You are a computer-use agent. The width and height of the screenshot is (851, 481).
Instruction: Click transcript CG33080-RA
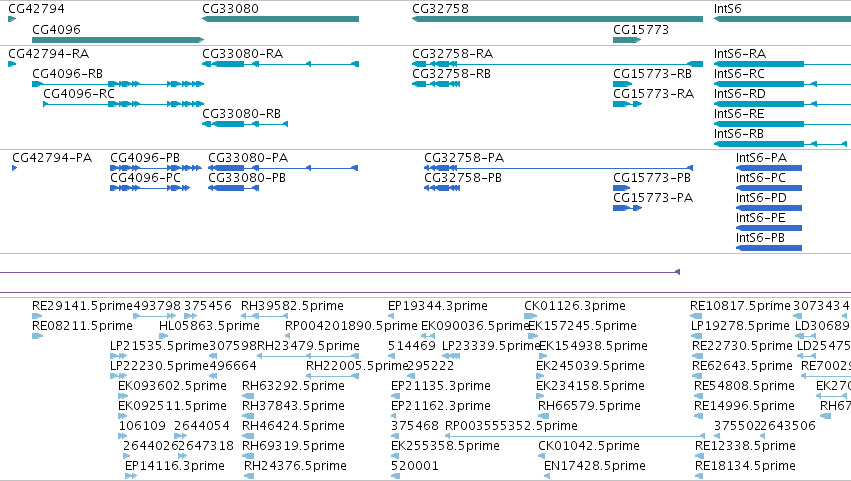tap(243, 54)
